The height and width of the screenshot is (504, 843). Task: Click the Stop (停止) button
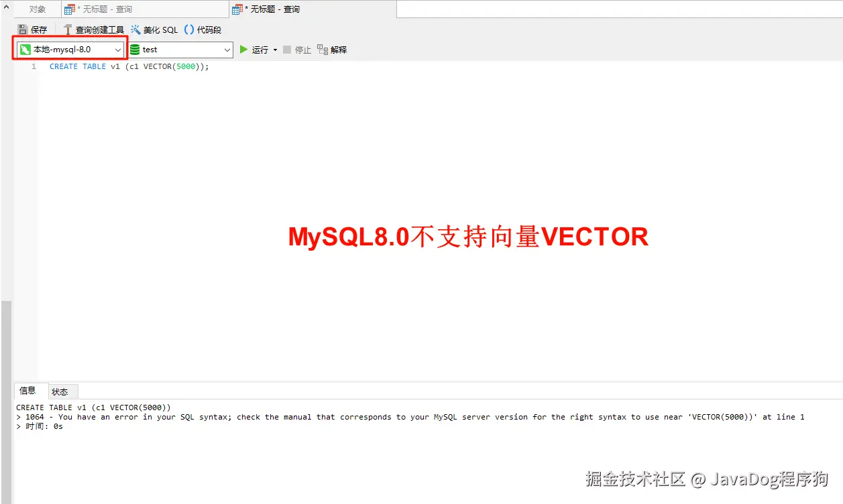(297, 50)
